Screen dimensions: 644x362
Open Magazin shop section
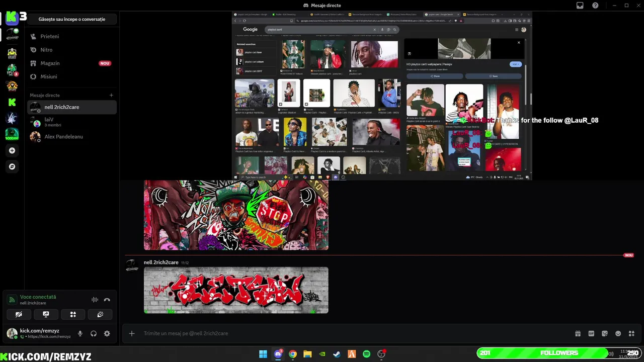(x=72, y=63)
